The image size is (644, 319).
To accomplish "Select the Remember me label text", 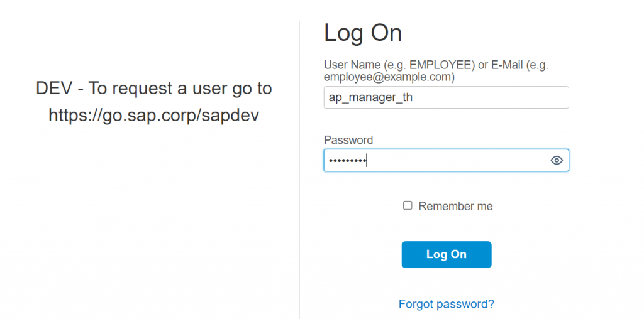I will [455, 206].
